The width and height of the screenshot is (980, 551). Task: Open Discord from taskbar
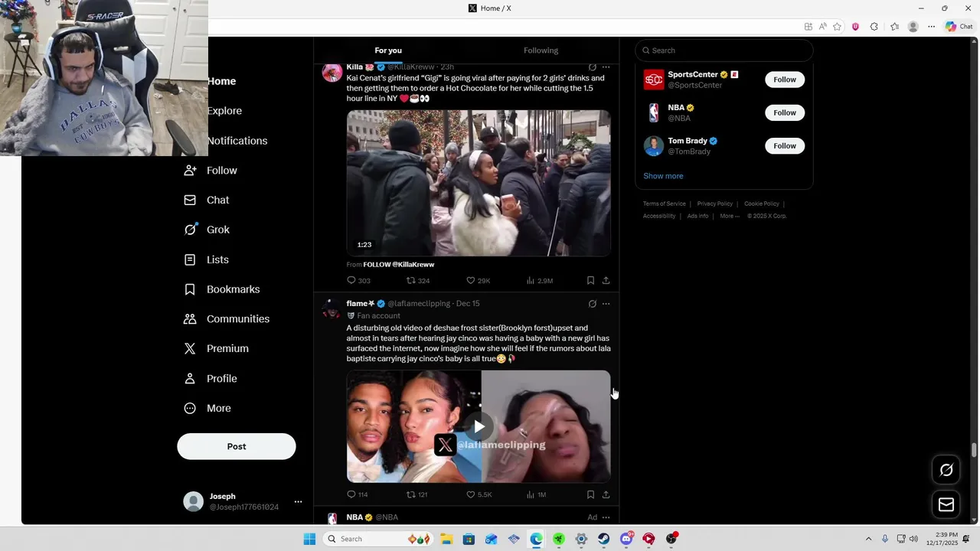[x=626, y=539]
